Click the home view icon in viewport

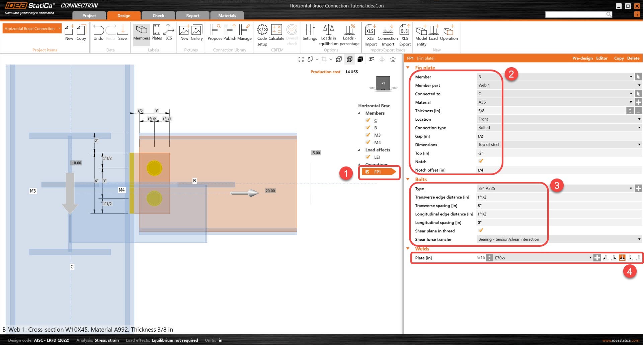pos(393,59)
